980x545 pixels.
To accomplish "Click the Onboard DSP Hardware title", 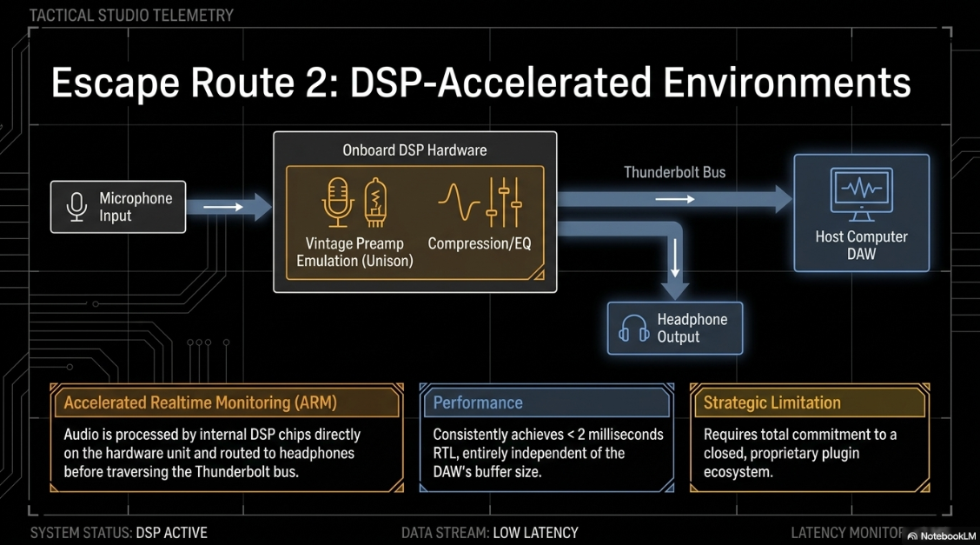I will [x=414, y=150].
